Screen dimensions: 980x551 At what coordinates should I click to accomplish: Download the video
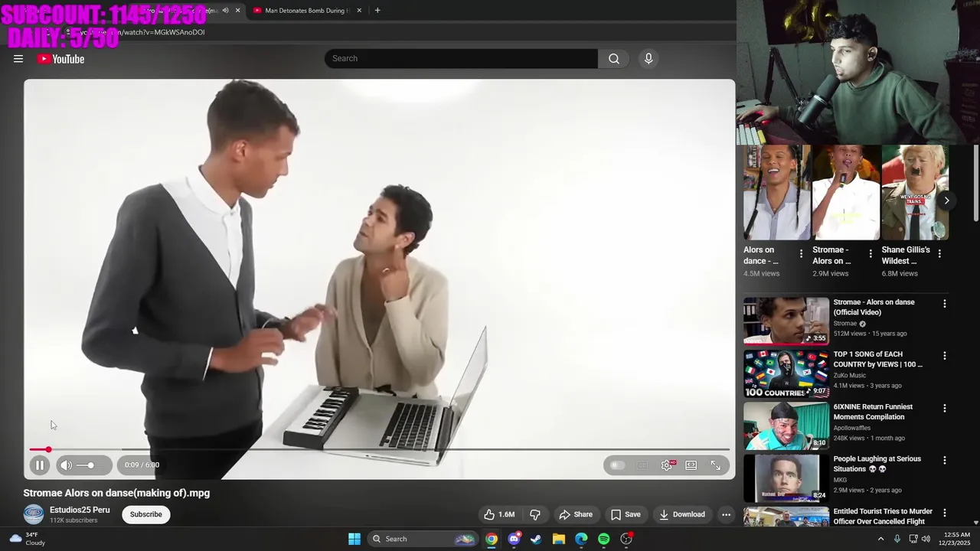click(x=682, y=514)
